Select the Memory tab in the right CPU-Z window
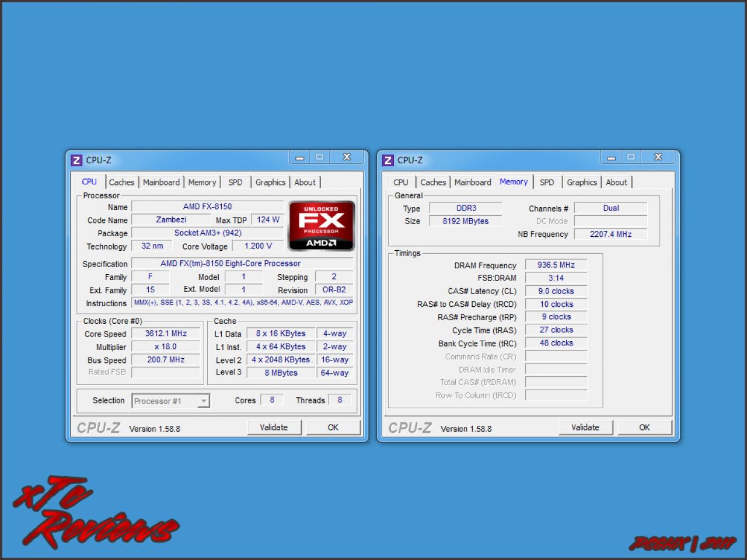 [x=514, y=181]
